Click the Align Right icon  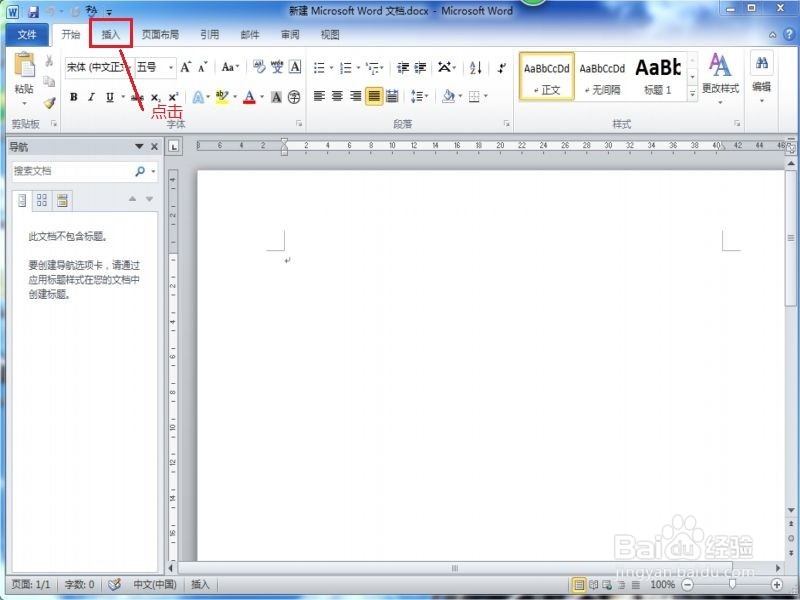pyautogui.click(x=355, y=96)
